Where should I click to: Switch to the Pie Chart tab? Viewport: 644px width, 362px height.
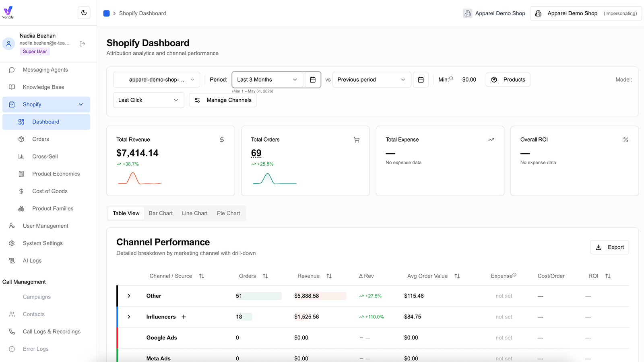(228, 213)
